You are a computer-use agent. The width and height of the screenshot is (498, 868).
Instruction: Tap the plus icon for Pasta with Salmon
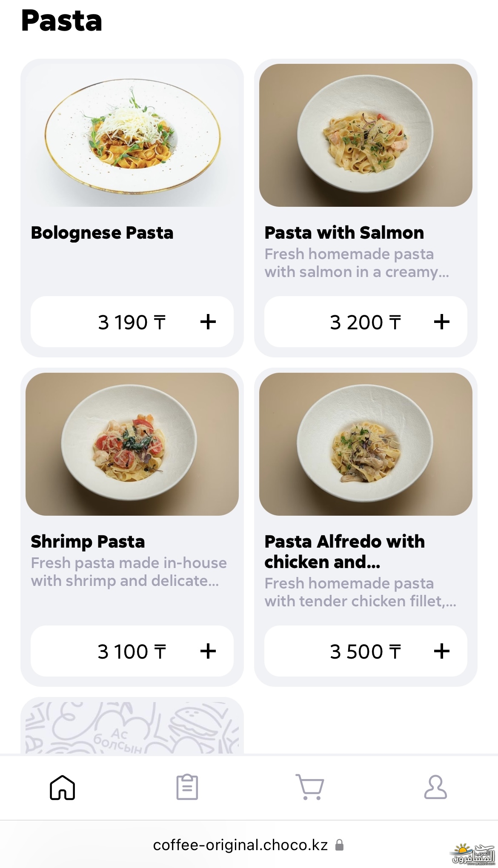click(x=442, y=322)
